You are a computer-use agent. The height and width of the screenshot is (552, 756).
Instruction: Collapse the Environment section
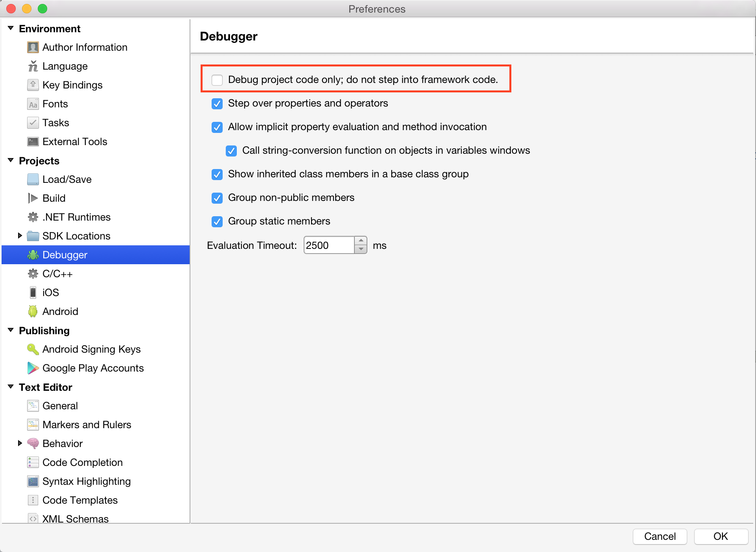click(11, 29)
